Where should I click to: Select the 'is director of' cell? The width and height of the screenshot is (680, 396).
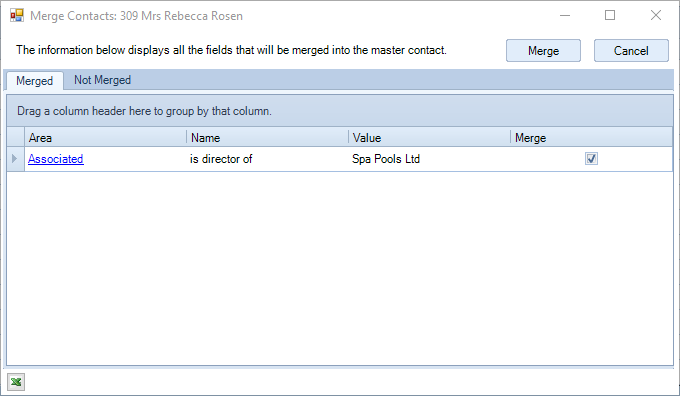[x=268, y=159]
